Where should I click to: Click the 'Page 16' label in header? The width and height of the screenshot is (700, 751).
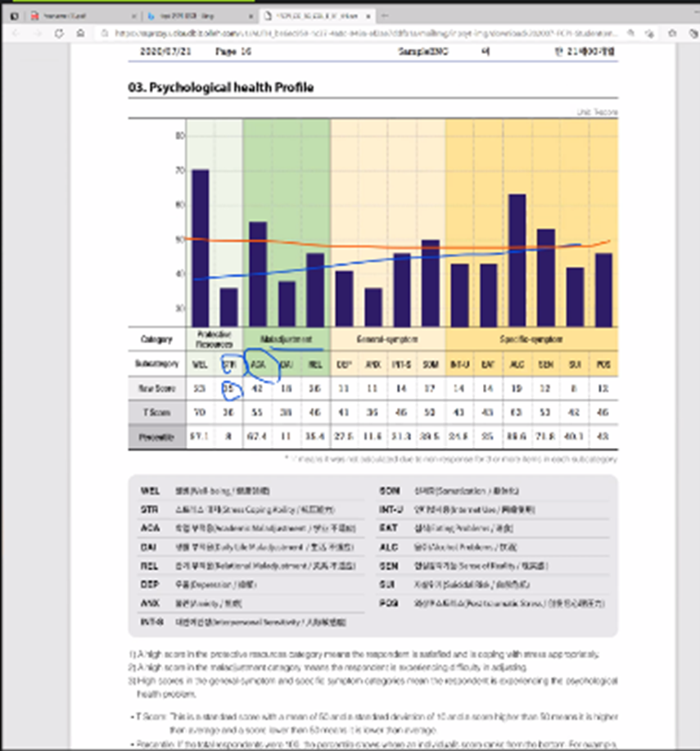(233, 52)
